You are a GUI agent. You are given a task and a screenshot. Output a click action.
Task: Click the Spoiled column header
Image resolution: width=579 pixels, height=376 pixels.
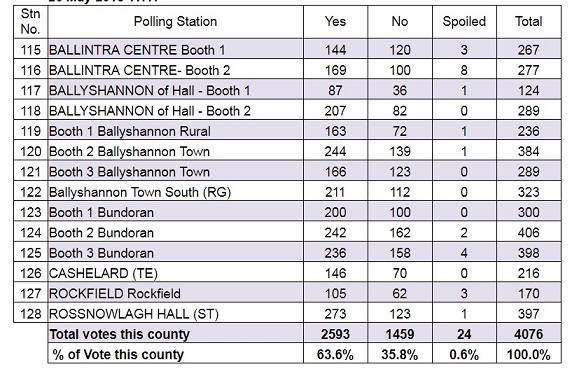[x=464, y=21]
